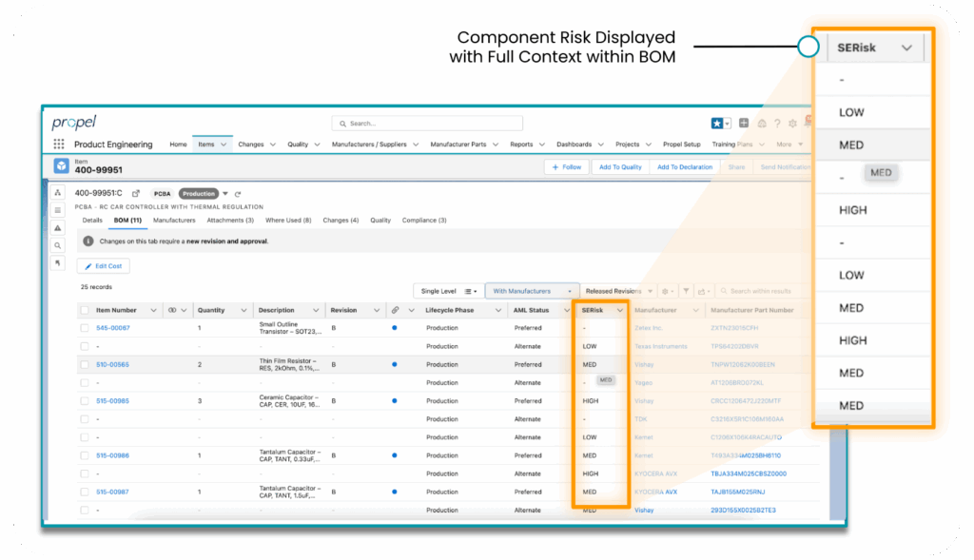Click the refresh icon beside Production badge
Image resolution: width=974 pixels, height=560 pixels.
point(238,194)
